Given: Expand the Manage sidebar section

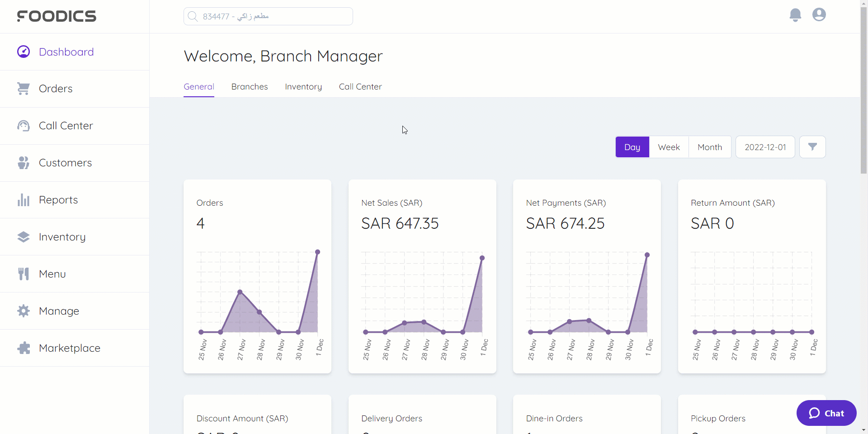Looking at the screenshot, I should coord(59,311).
